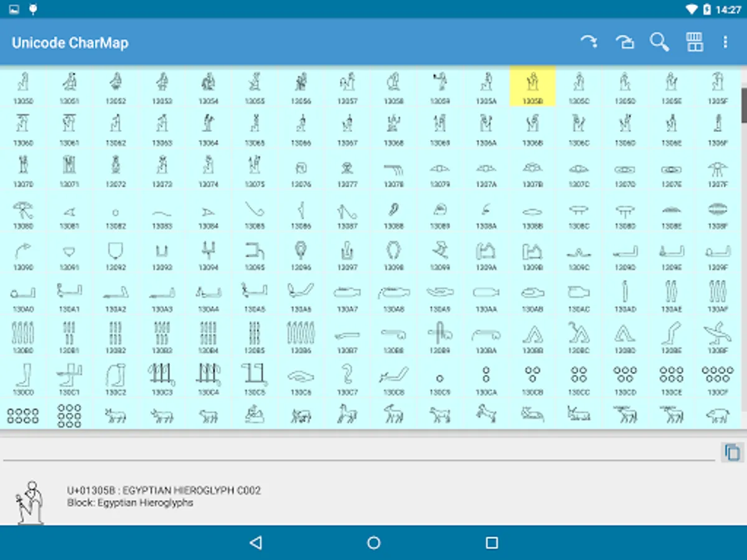Image resolution: width=747 pixels, height=560 pixels.
Task: Select hieroglyph cell 130CF
Action: pos(718,378)
